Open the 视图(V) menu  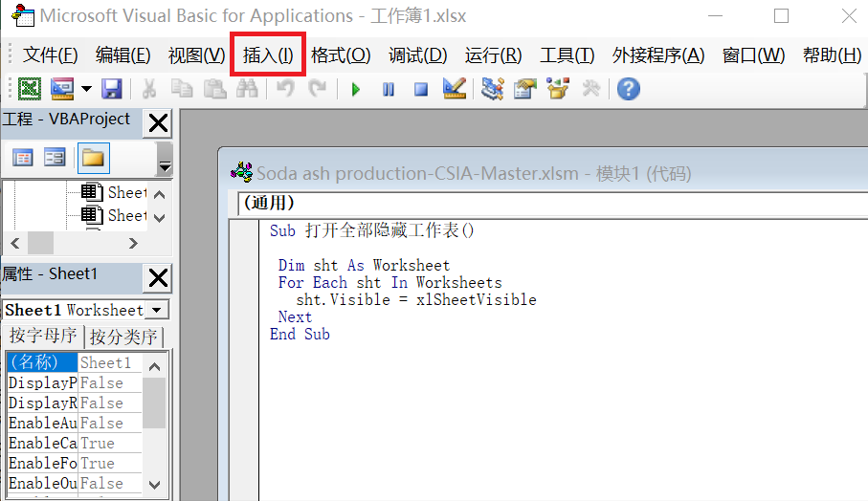[196, 55]
